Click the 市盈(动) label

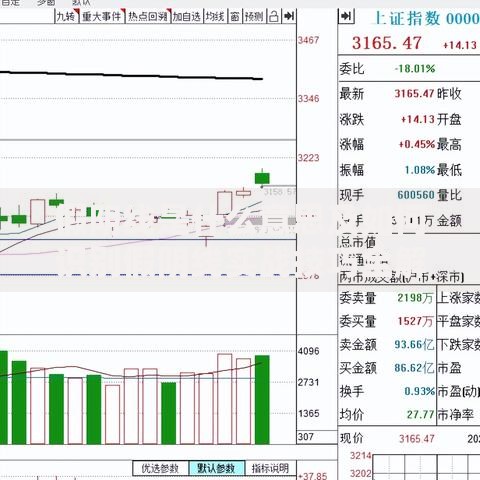[x=458, y=391]
